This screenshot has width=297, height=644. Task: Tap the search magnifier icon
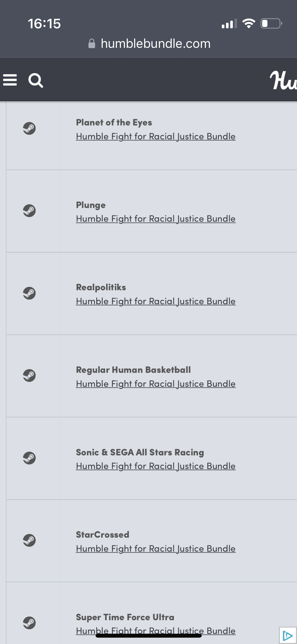[x=36, y=80]
